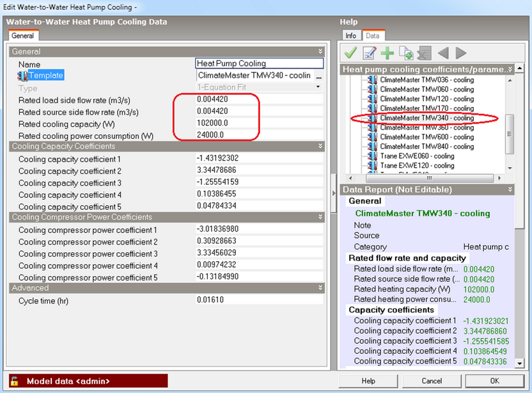
Task: Click the padlock icon beside Model data
Action: pyautogui.click(x=14, y=381)
